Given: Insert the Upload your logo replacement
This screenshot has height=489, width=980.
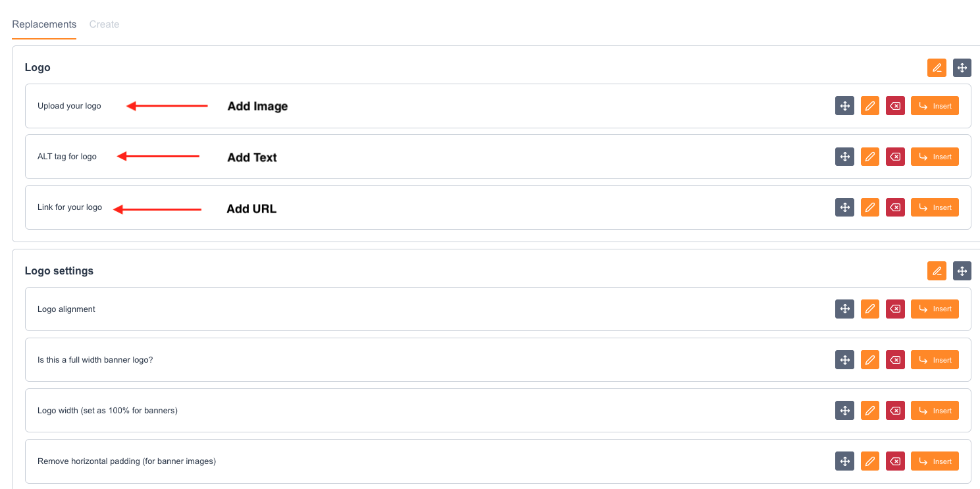Looking at the screenshot, I should click(935, 106).
